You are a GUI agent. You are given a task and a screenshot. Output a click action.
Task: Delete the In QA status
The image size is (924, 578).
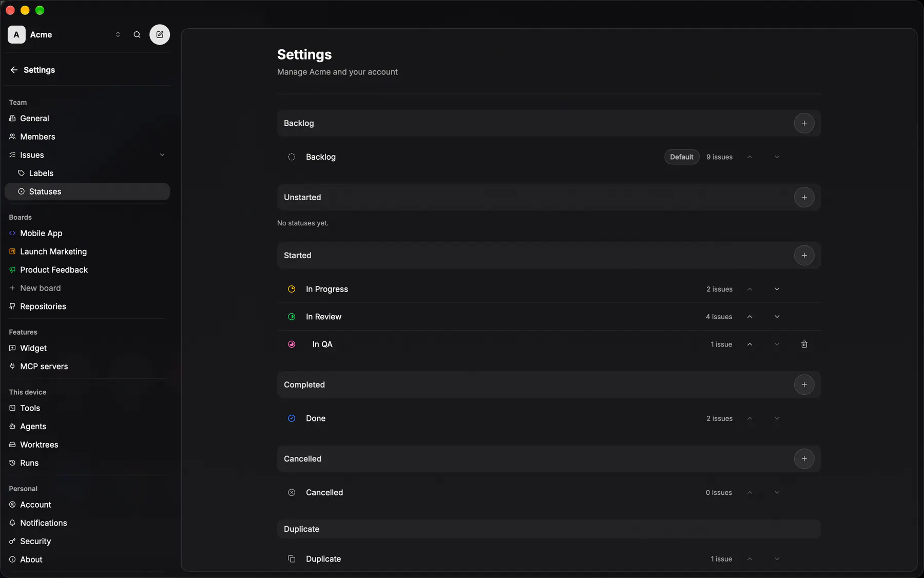804,344
